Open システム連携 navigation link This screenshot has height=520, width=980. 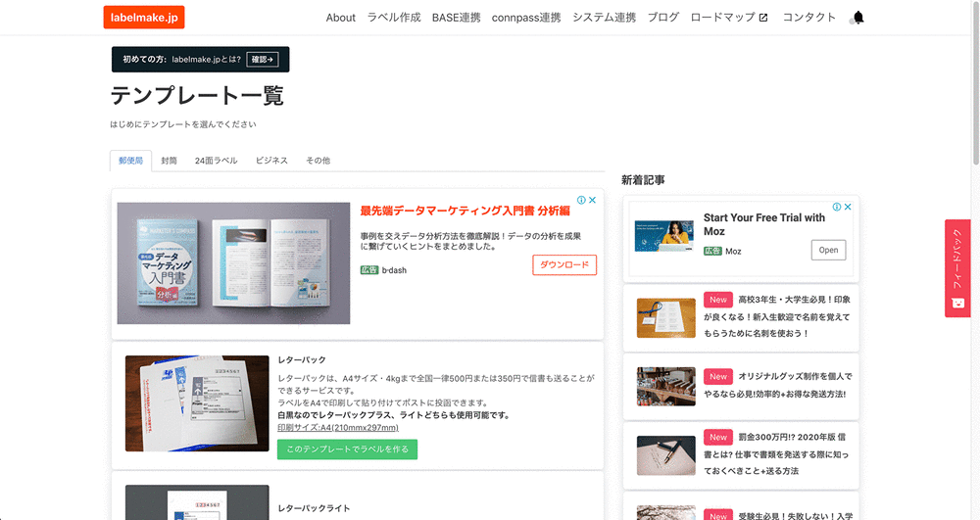[605, 18]
